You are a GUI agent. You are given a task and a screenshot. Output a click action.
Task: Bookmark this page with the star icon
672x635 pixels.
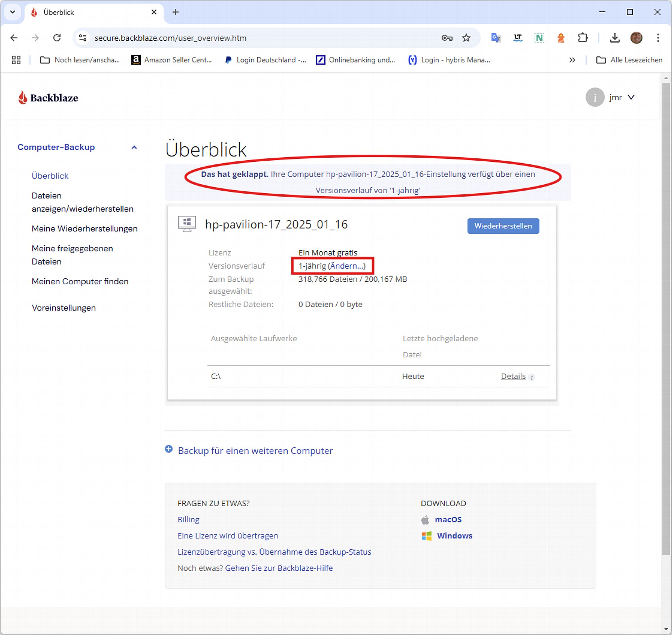[466, 38]
